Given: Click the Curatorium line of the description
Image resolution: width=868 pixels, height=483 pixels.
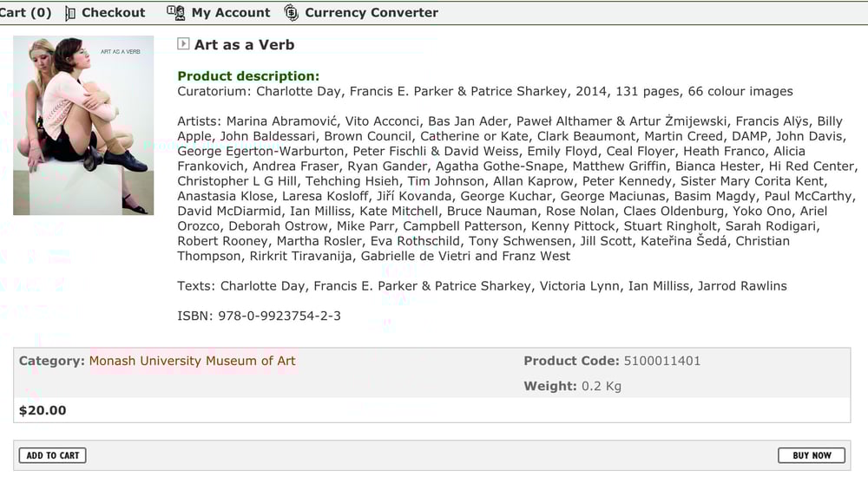Looking at the screenshot, I should click(x=484, y=91).
